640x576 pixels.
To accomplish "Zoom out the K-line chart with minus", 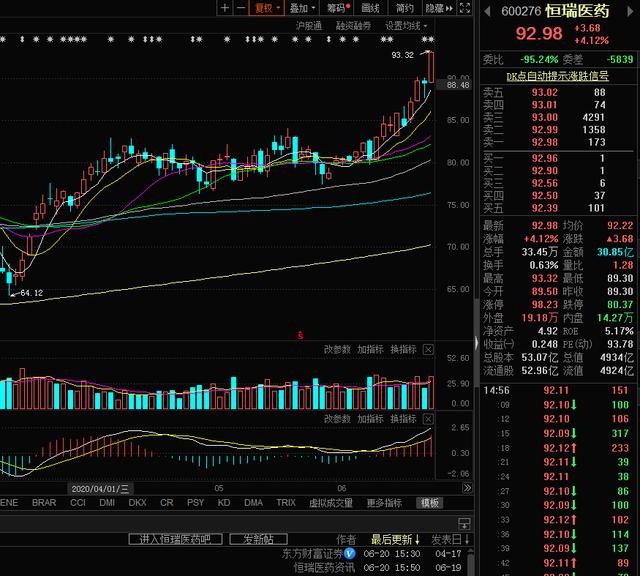I will pos(241,8).
